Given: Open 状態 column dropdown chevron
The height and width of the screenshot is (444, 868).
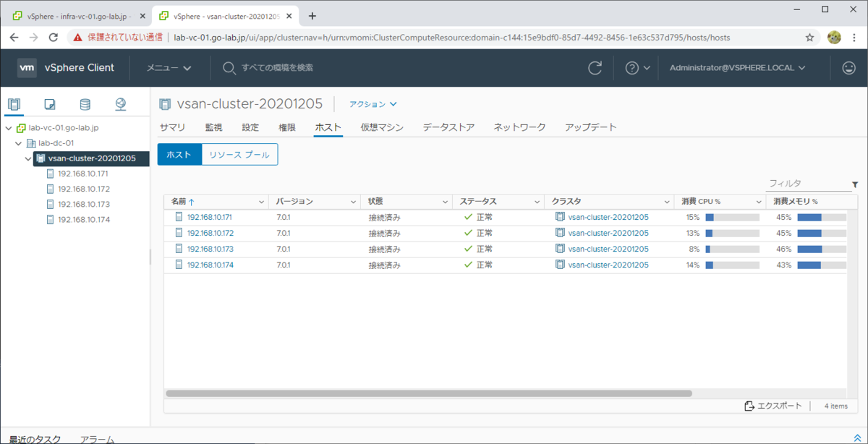Looking at the screenshot, I should pyautogui.click(x=446, y=202).
